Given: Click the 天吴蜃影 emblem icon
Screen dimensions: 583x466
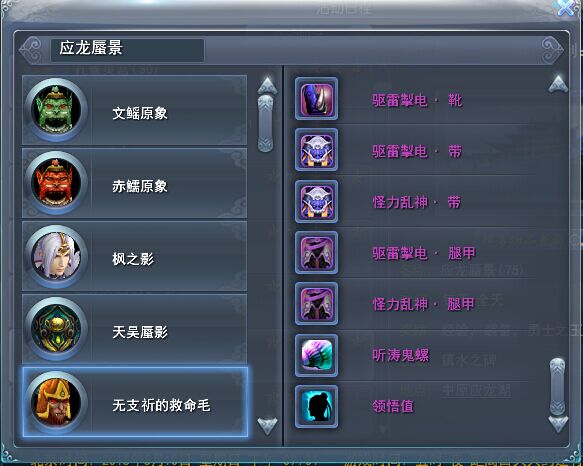Looking at the screenshot, I should [56, 329].
